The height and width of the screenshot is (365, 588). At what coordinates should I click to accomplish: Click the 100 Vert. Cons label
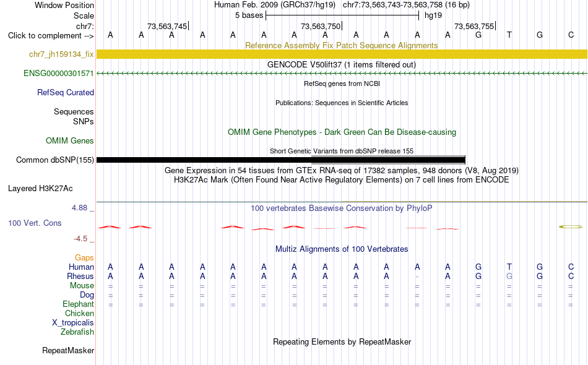[x=35, y=223]
